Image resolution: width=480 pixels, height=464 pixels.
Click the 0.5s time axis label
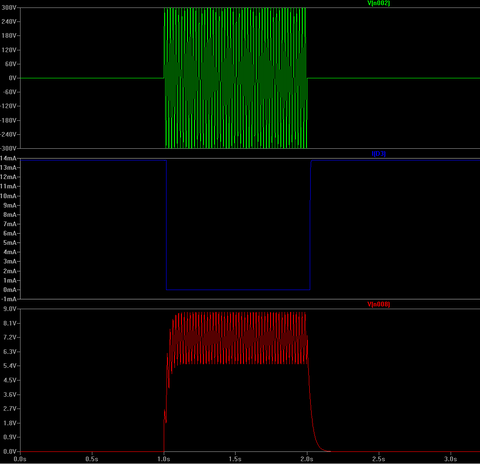coord(92,459)
